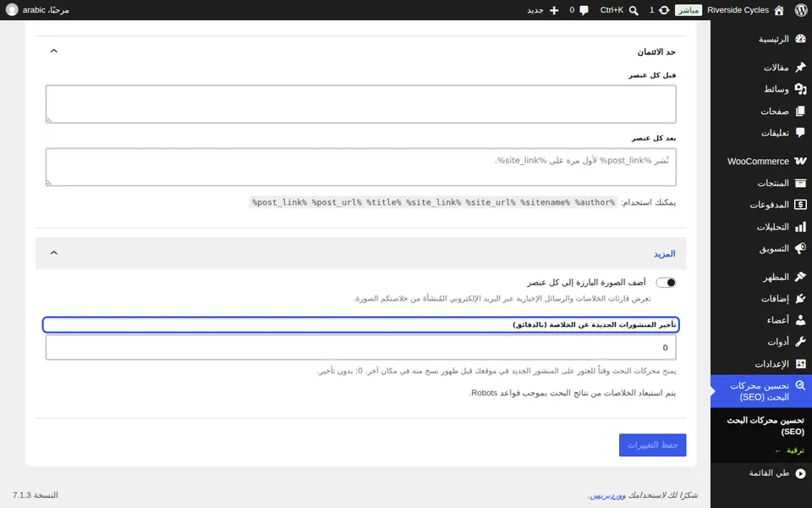Click the appearance paintbrush icon in sidebar
The width and height of the screenshot is (812, 508).
point(801,277)
